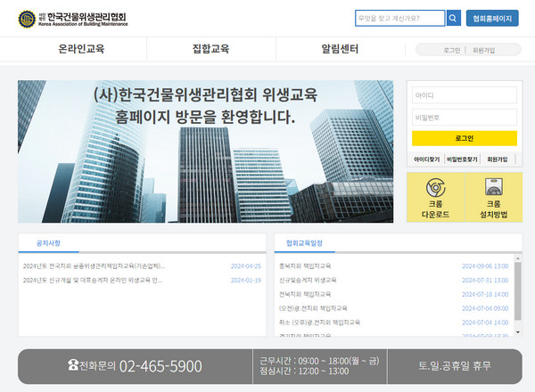Click the magnifier search icon button
This screenshot has height=392, width=535.
[x=453, y=18]
